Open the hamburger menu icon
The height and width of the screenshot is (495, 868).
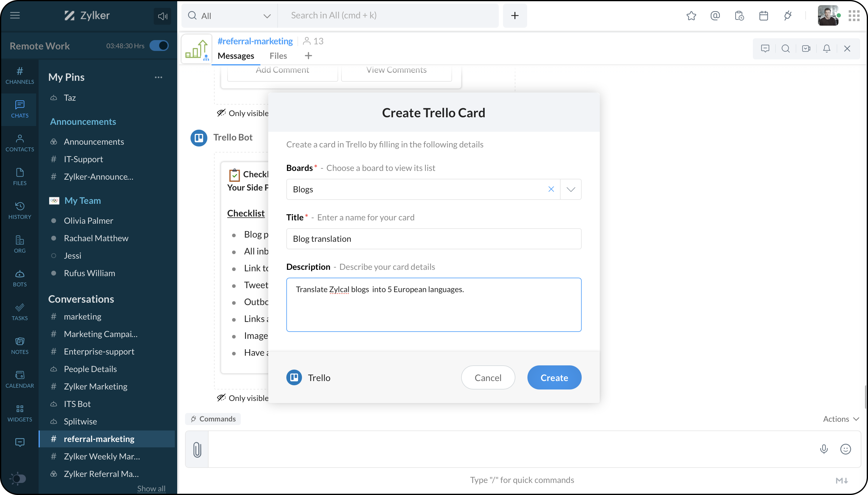pyautogui.click(x=14, y=15)
